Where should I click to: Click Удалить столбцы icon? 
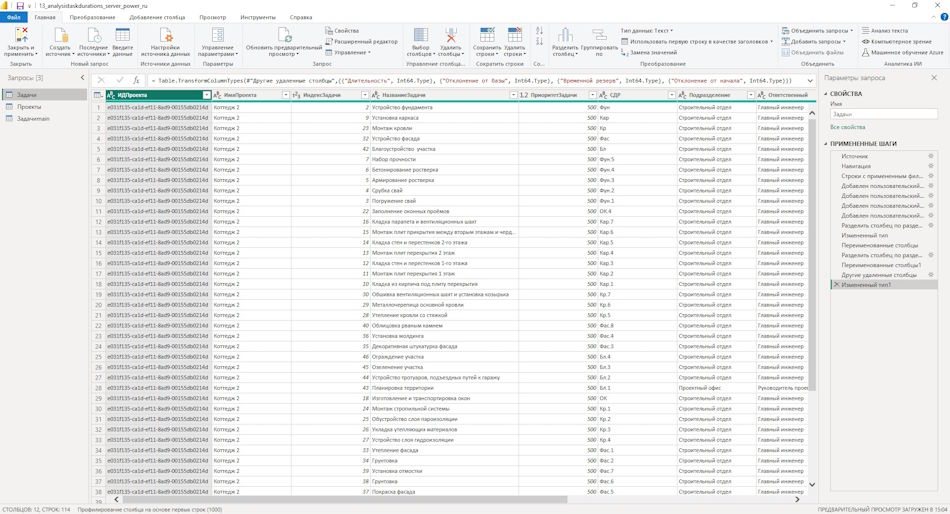[451, 35]
